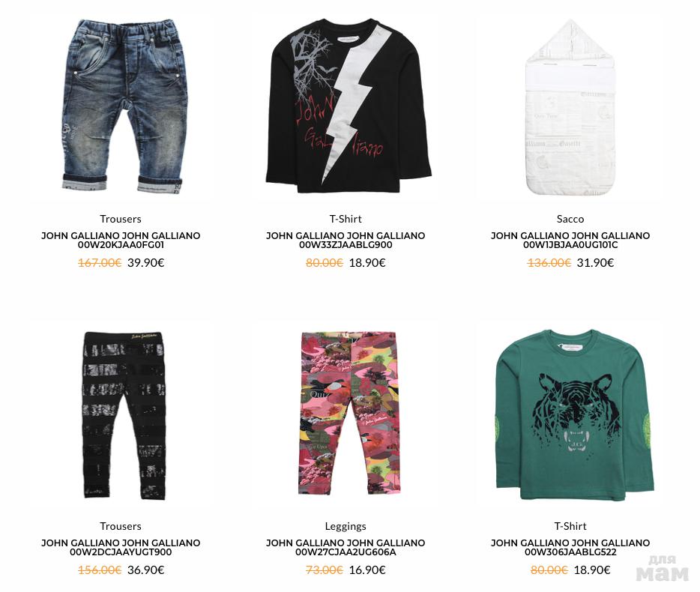Open the pink floral leggings image
Viewport: 700px width, 592px height.
349,413
